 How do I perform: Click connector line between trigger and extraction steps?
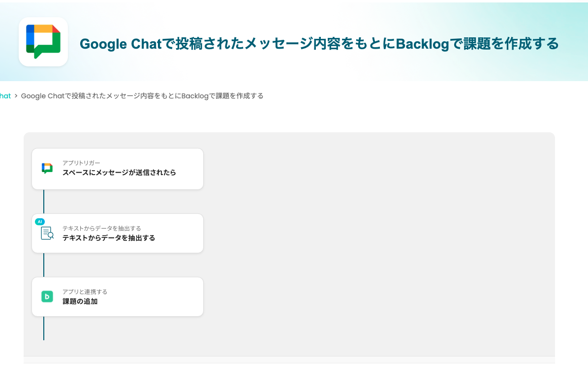pos(44,202)
